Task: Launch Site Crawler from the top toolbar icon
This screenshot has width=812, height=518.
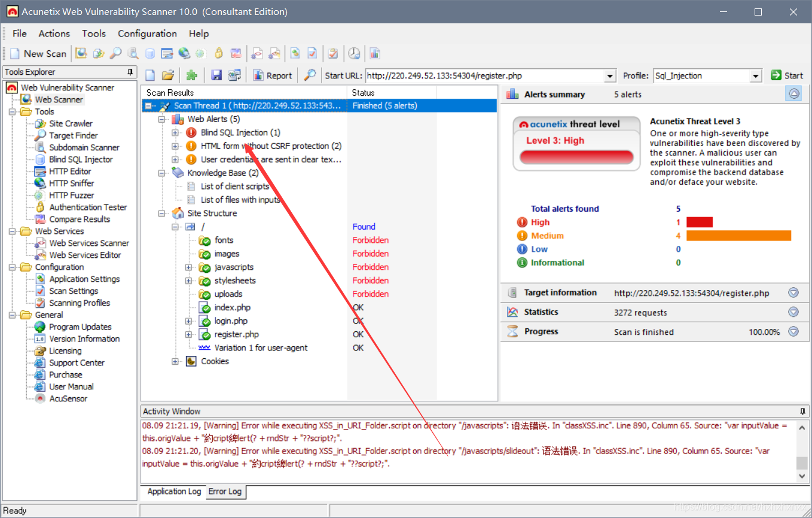Action: [98, 54]
